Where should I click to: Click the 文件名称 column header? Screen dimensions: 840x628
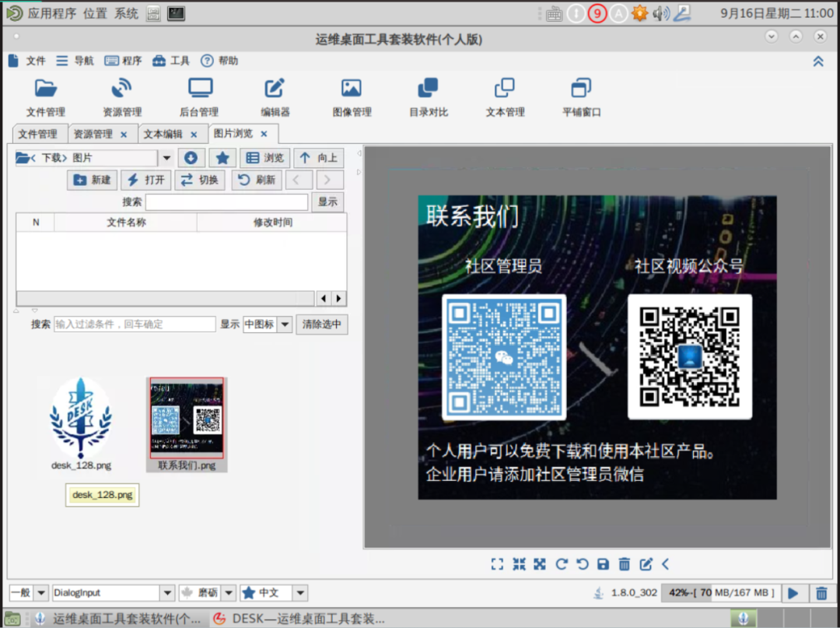[x=125, y=223]
